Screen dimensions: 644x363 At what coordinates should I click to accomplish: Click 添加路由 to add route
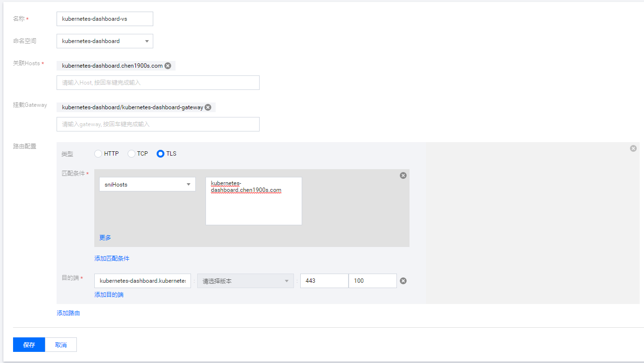(x=68, y=313)
